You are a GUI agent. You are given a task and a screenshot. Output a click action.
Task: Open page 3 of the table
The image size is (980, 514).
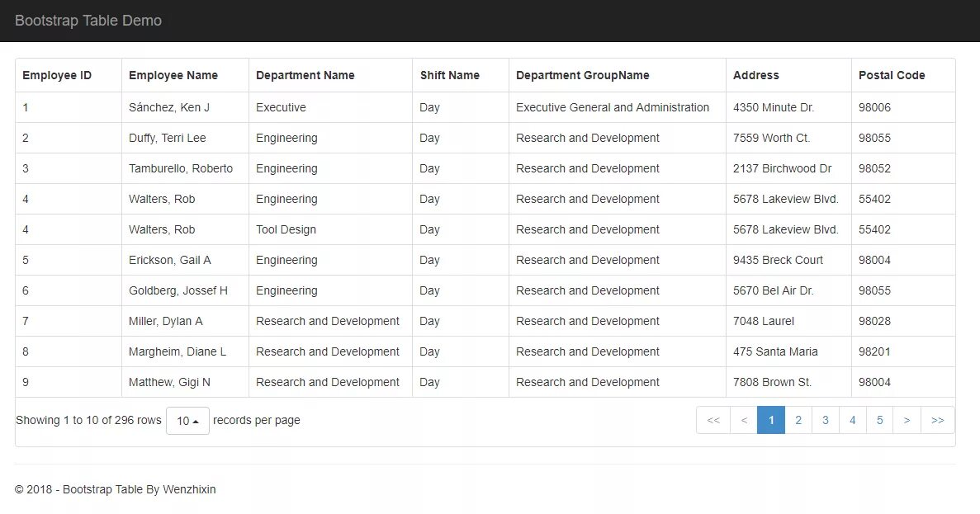826,420
